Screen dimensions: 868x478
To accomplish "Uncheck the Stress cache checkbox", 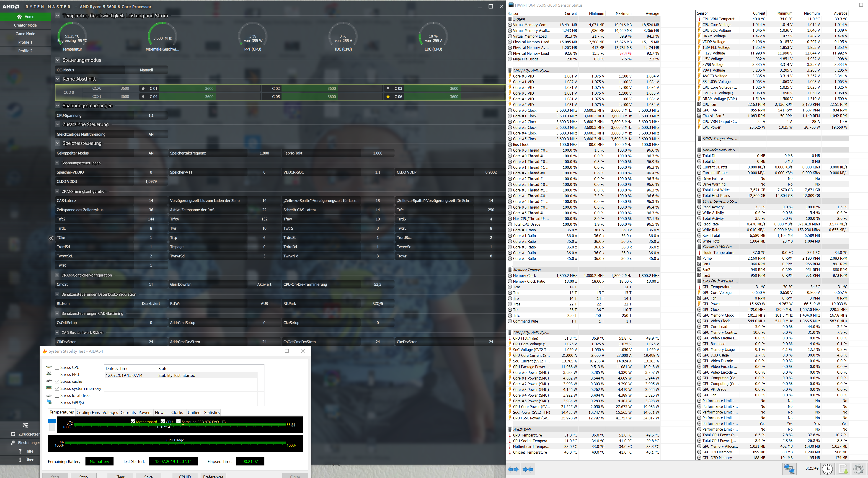I will (x=57, y=381).
